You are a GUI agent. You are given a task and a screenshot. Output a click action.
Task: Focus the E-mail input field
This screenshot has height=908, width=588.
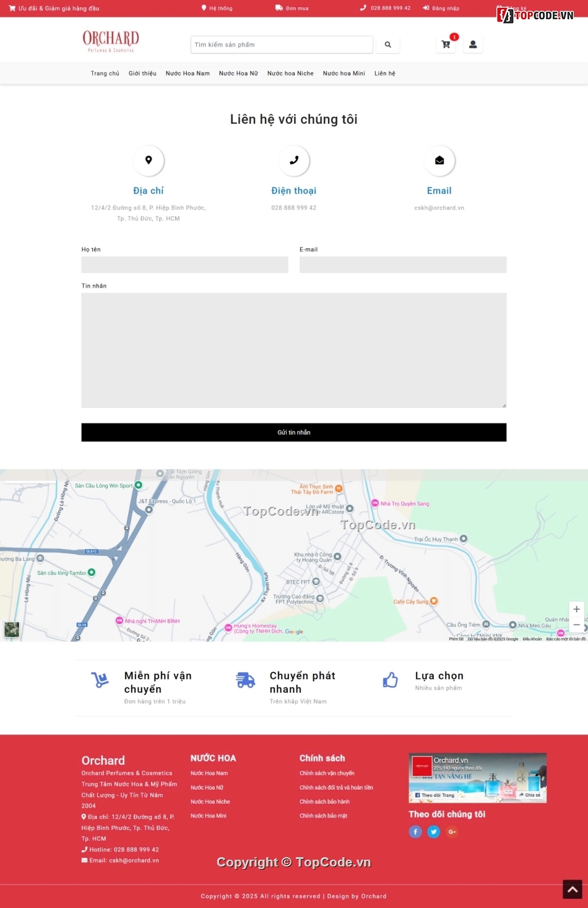403,265
